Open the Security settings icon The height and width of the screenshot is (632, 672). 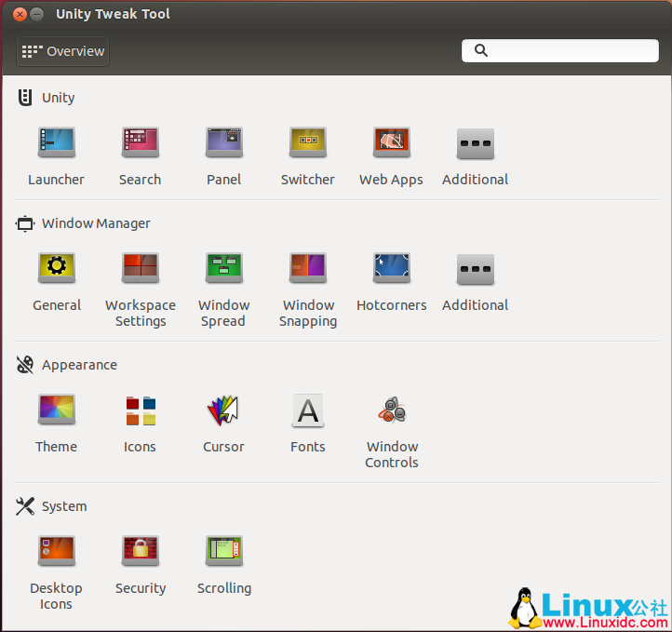point(141,551)
